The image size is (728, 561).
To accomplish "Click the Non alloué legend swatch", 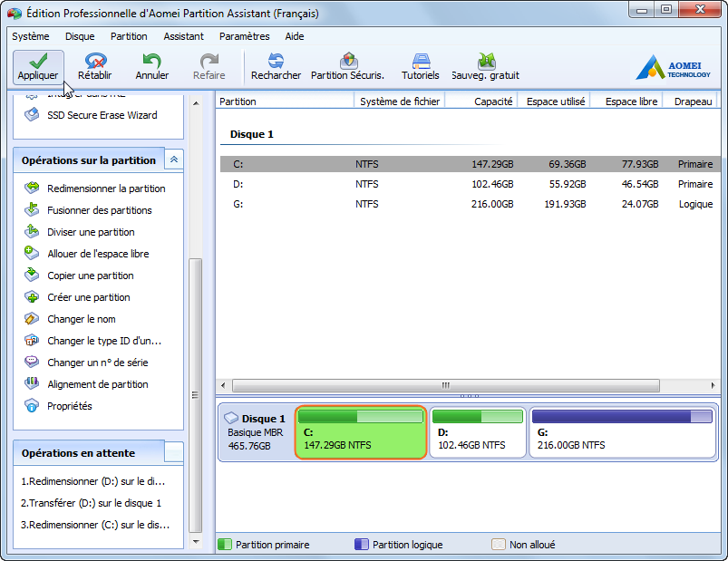I will (x=499, y=545).
